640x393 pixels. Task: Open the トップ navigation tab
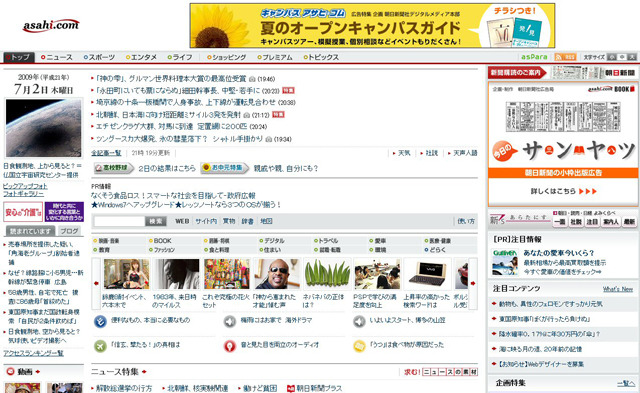tap(19, 57)
